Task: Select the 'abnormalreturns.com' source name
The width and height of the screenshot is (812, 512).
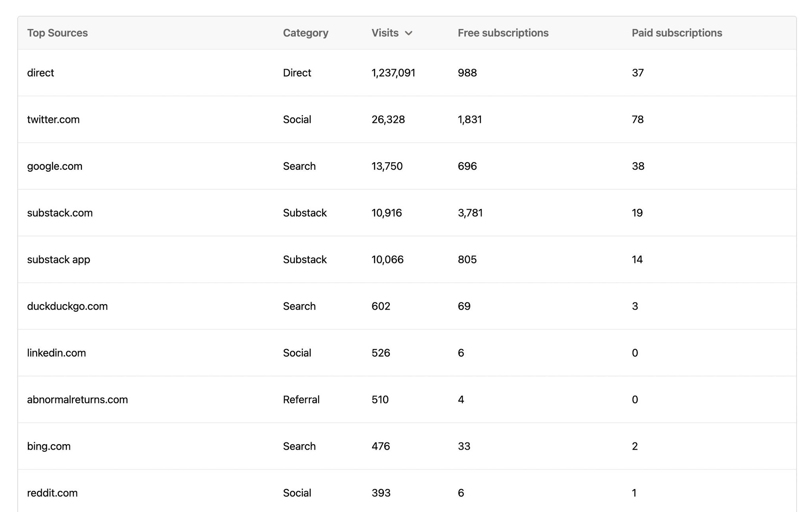Action: point(77,400)
